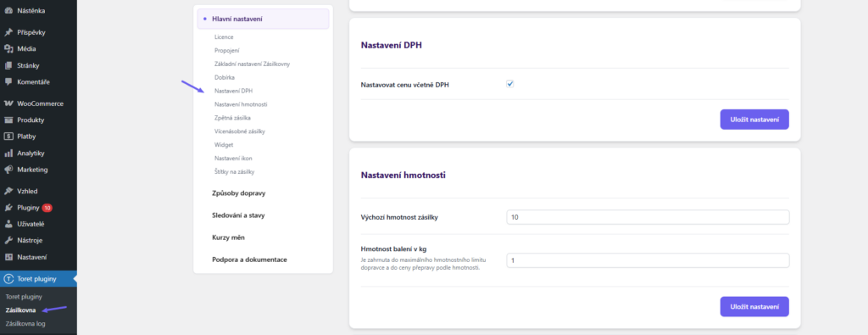Click the Komentáře speech bubble icon

point(8,82)
